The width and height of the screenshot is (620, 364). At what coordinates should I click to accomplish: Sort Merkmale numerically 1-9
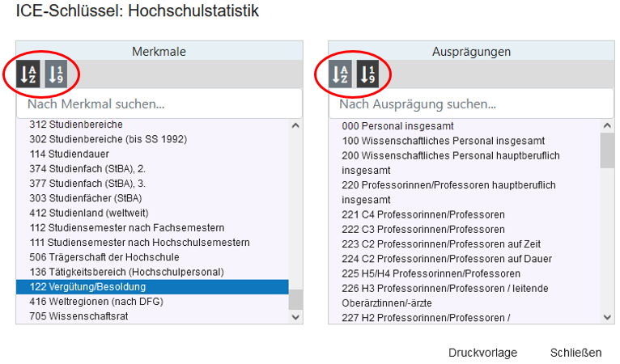56,74
